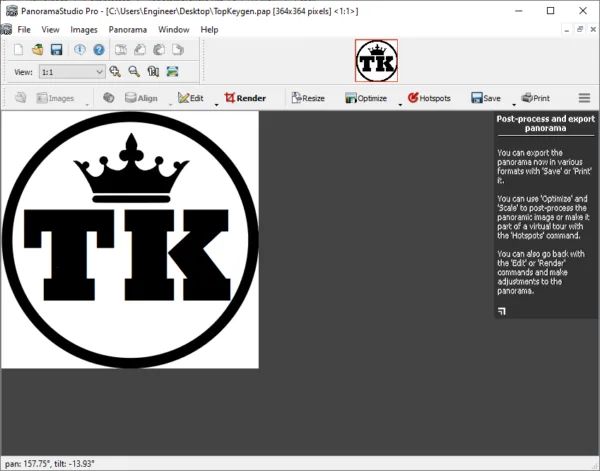
Task: Save the project using the floppy disk icon
Action: [57, 50]
